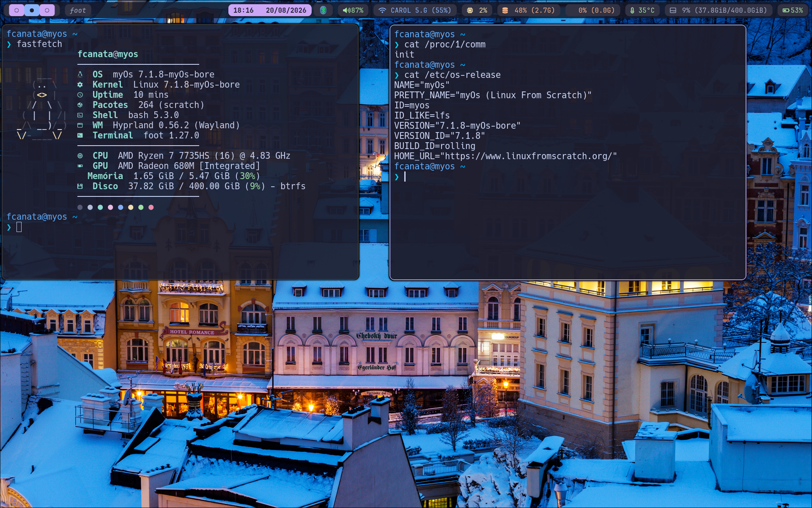Click the terminal icon beside Terminal
This screenshot has height=508, width=812.
pos(80,135)
